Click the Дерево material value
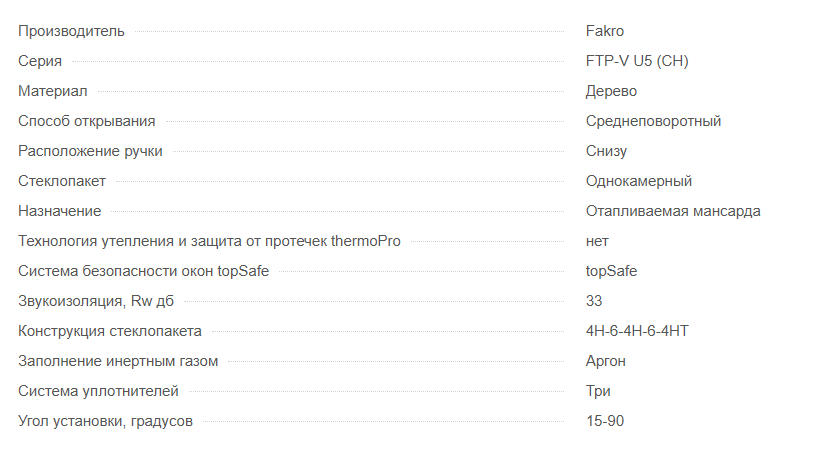The image size is (813, 455). pos(611,91)
